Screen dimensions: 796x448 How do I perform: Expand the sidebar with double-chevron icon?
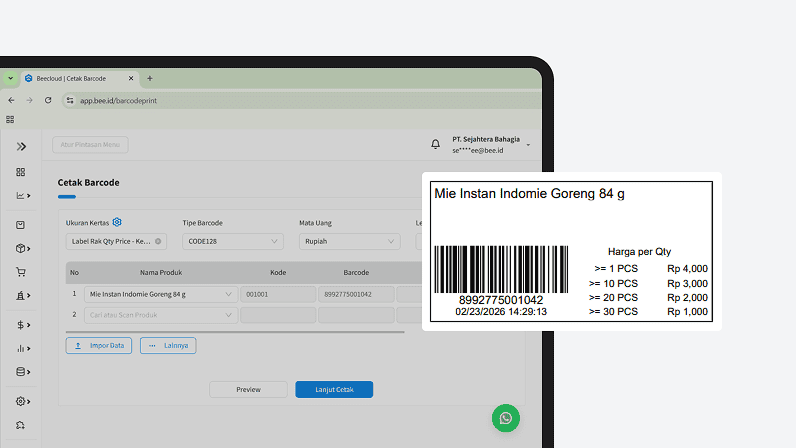click(x=21, y=147)
